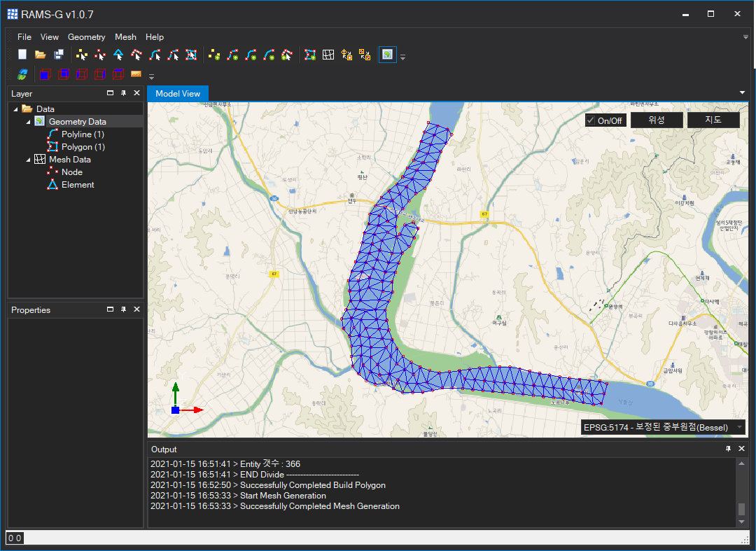Open the Geometry menu

click(x=86, y=37)
